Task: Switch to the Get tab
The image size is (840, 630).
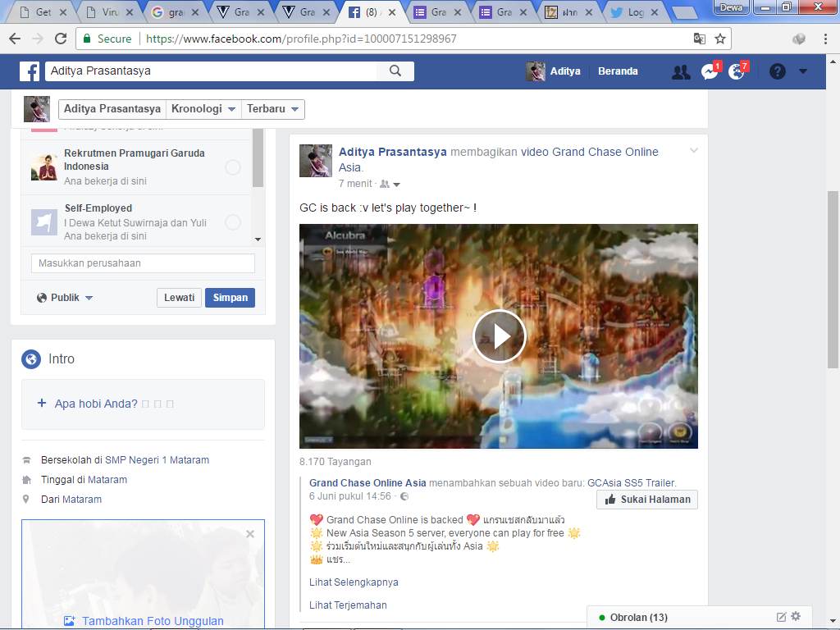Action: [44, 11]
